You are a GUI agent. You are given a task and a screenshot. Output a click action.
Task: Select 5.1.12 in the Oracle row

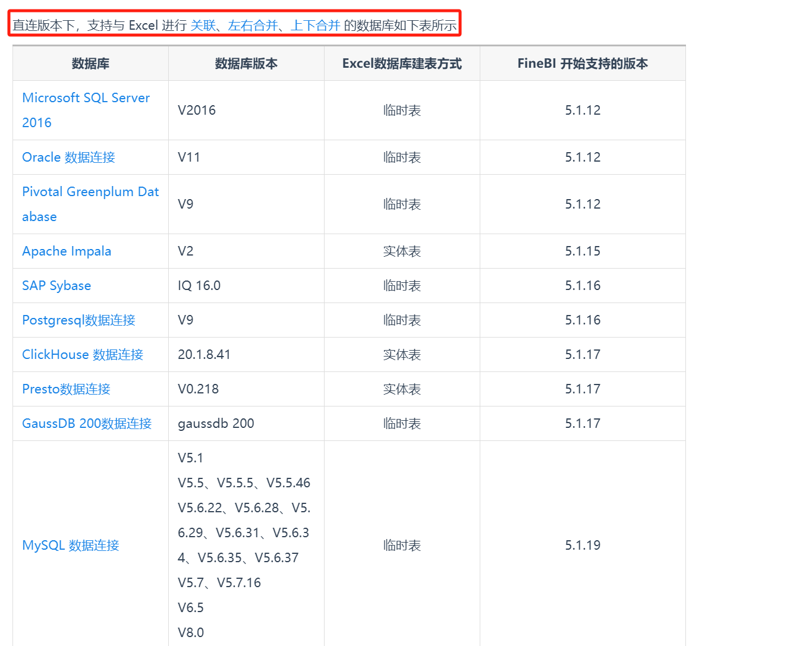(x=583, y=157)
